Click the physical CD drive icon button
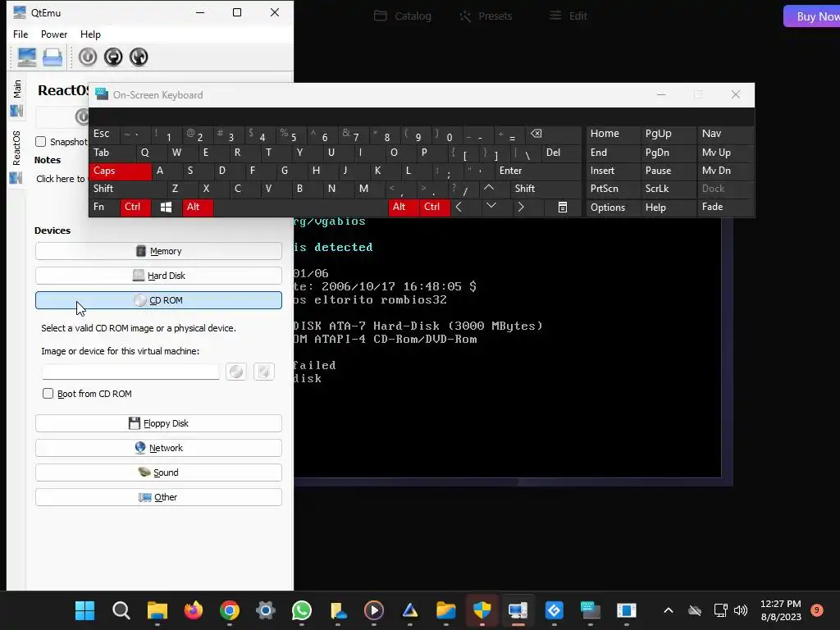 pos(264,372)
